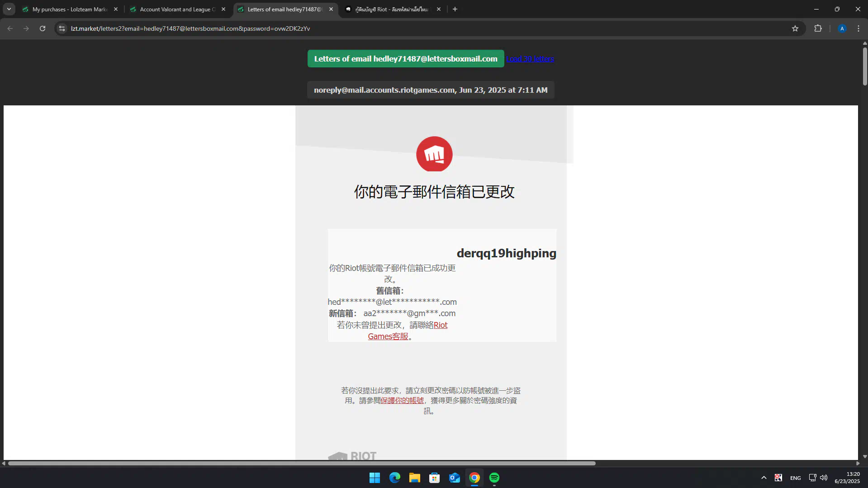Open a new browser tab
Screen dimensions: 868x488
tap(455, 9)
